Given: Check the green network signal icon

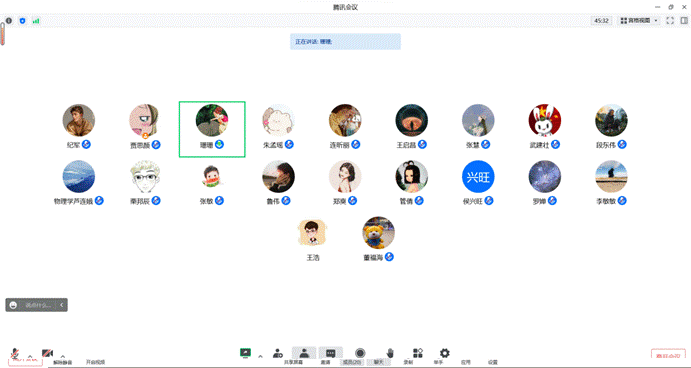Looking at the screenshot, I should click(x=36, y=21).
